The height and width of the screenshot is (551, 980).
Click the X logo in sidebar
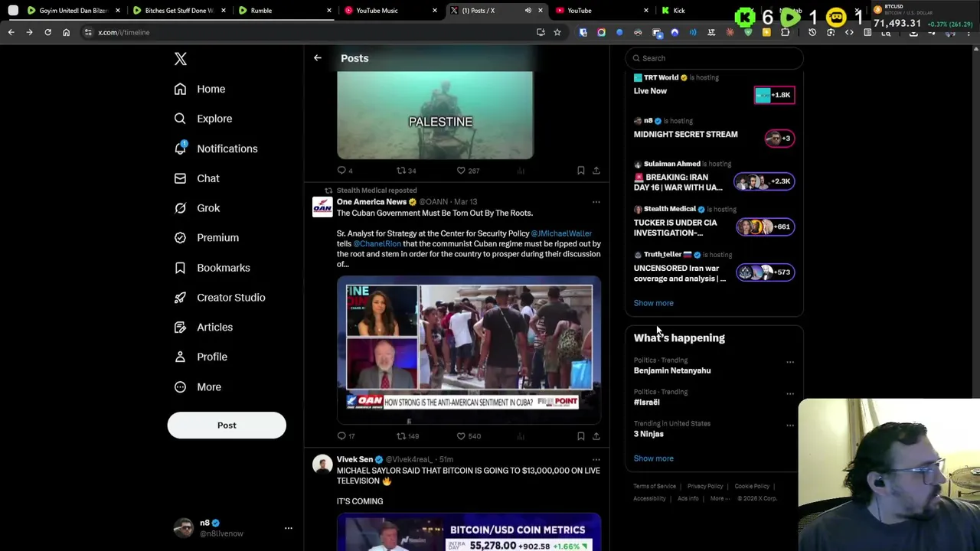(181, 59)
